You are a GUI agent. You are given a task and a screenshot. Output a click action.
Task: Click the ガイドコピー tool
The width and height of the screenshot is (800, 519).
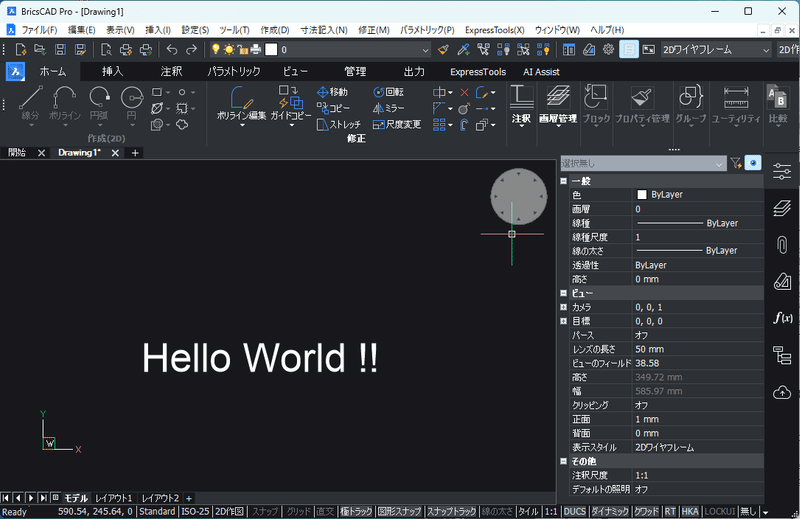pos(291,104)
